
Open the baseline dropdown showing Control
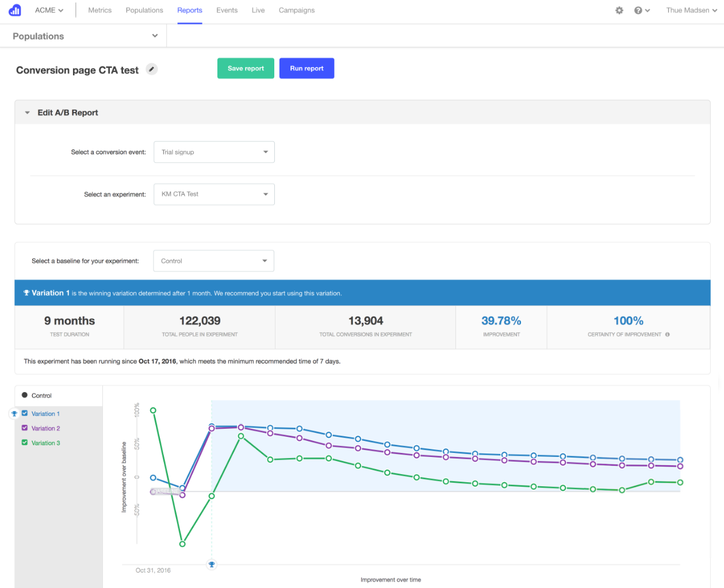[213, 260]
